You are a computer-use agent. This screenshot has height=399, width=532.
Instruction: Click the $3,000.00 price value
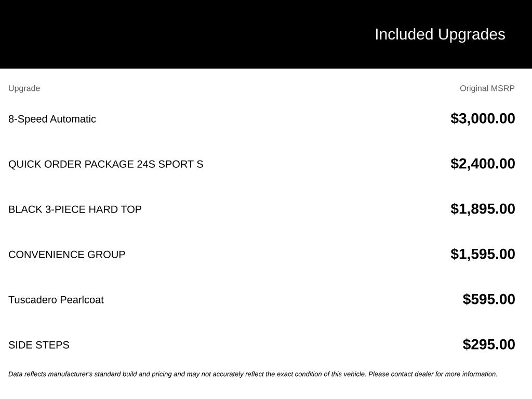(483, 118)
